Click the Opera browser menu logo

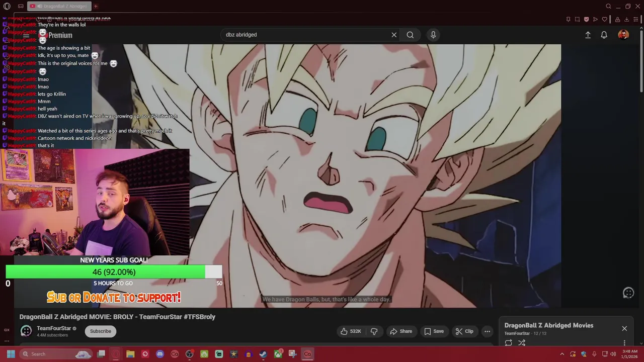coord(7,6)
